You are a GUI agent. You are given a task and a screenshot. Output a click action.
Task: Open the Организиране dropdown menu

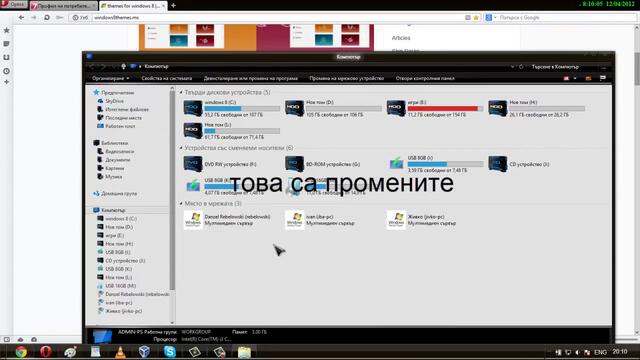(x=111, y=78)
